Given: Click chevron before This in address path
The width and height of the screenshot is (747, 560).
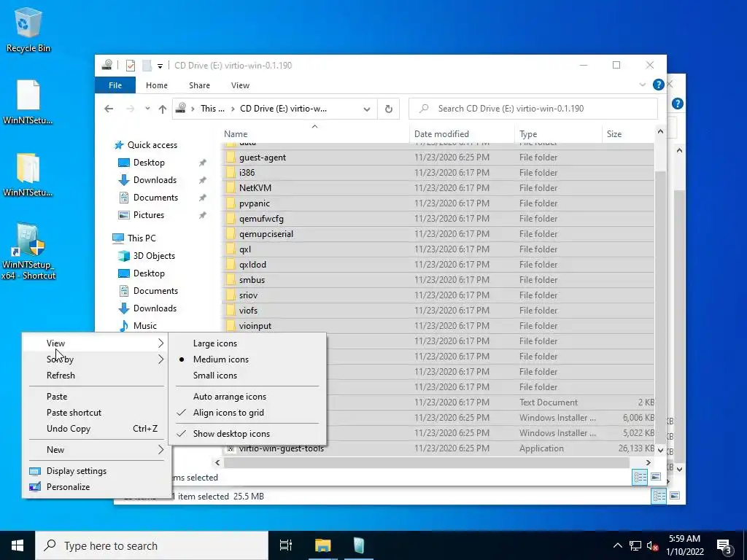Looking at the screenshot, I should pos(193,109).
